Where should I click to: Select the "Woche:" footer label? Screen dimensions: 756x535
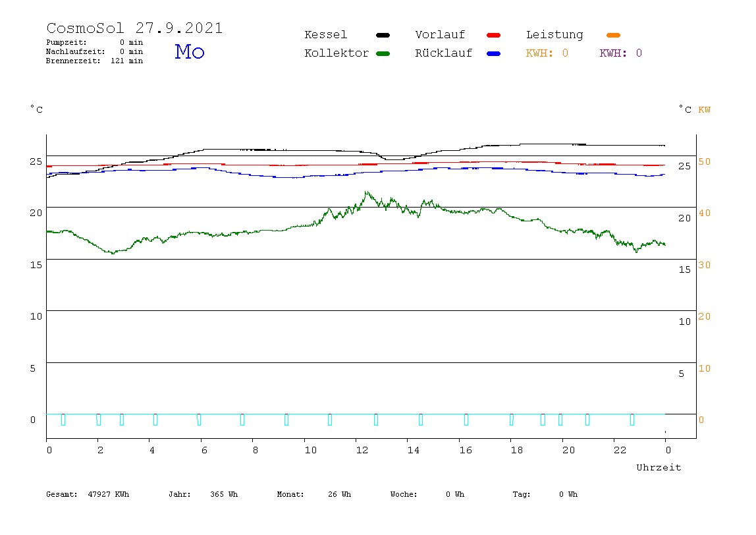click(404, 494)
